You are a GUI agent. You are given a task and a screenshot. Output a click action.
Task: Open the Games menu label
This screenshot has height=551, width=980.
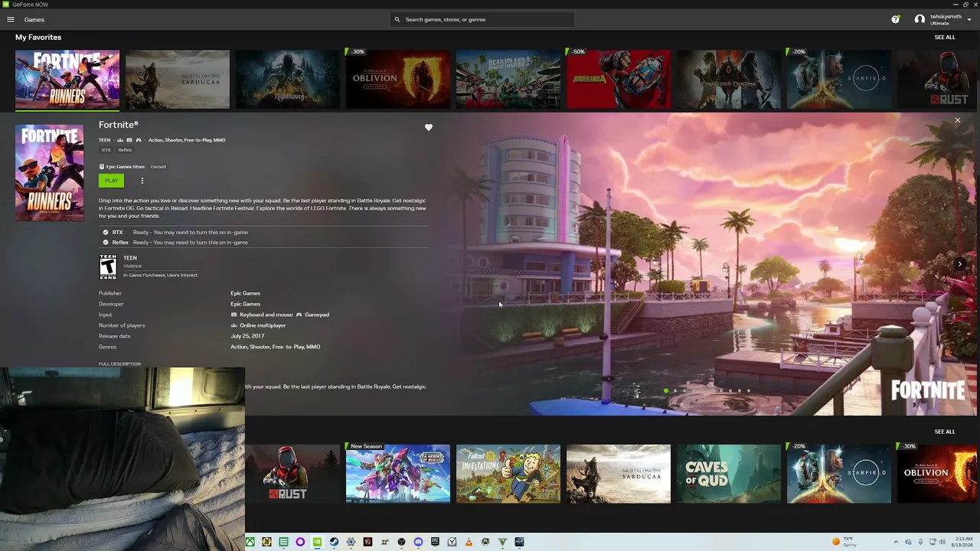tap(34, 19)
